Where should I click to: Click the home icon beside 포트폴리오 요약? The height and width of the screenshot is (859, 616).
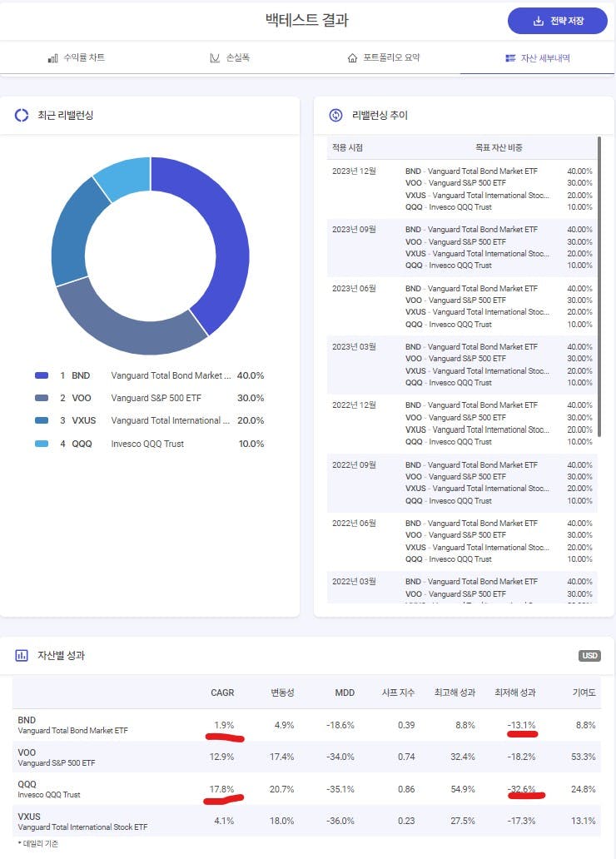352,58
